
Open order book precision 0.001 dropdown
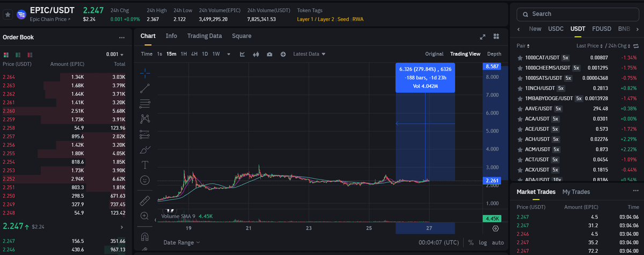[115, 55]
